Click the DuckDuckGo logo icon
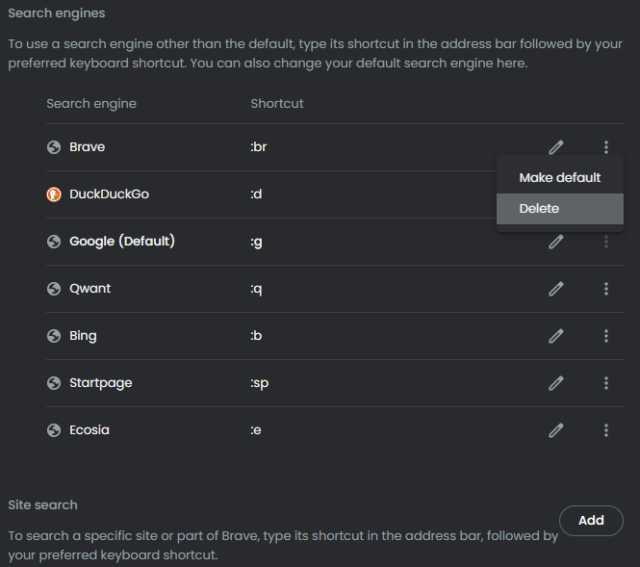Screen dimensions: 640x567 pyautogui.click(x=53, y=194)
